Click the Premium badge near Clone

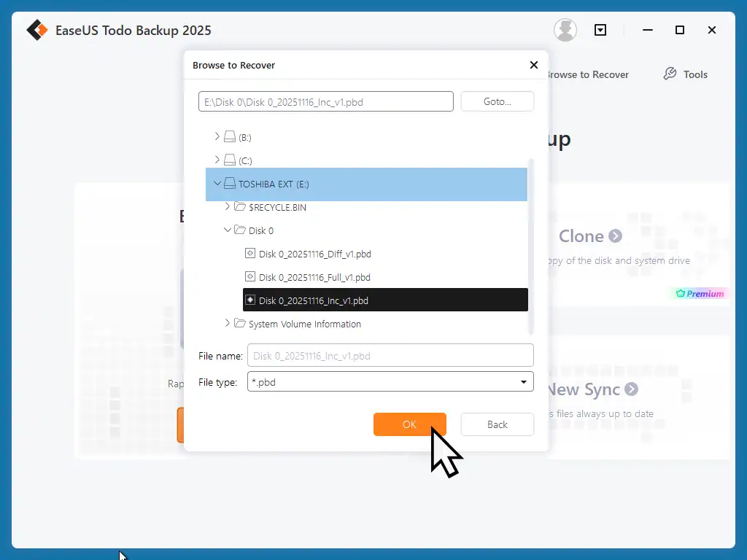click(698, 293)
